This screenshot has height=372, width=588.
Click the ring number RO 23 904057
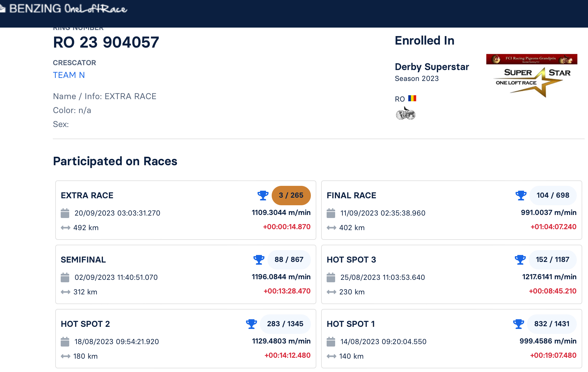coord(106,42)
